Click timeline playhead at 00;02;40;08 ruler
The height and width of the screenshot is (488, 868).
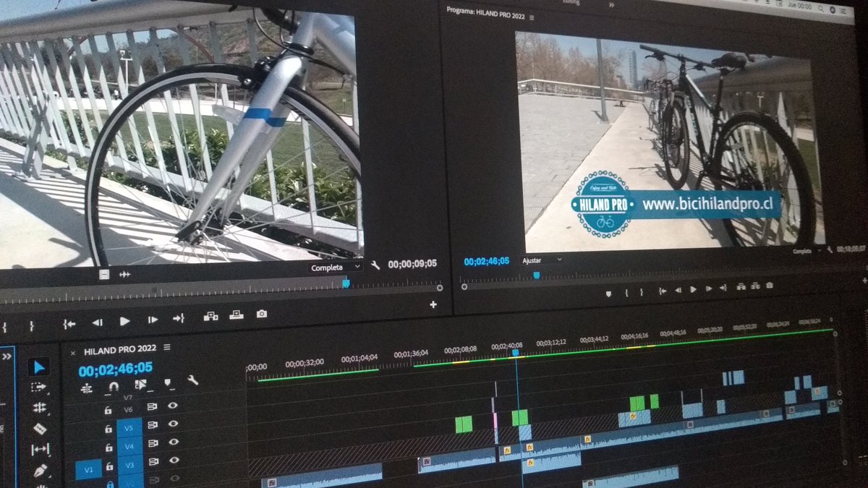point(516,353)
